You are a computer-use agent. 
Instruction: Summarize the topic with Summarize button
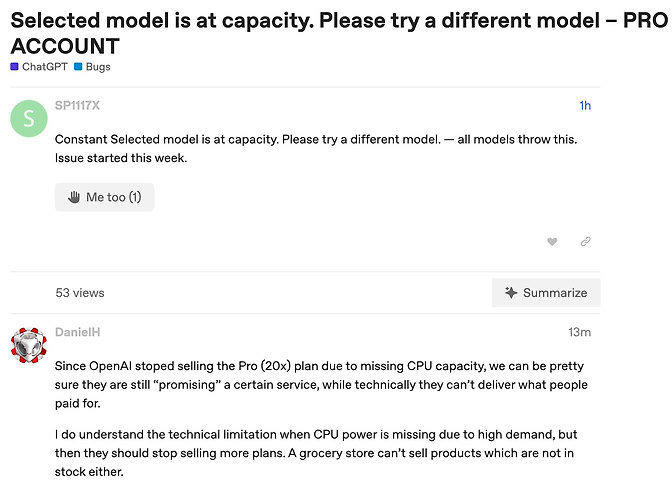546,293
